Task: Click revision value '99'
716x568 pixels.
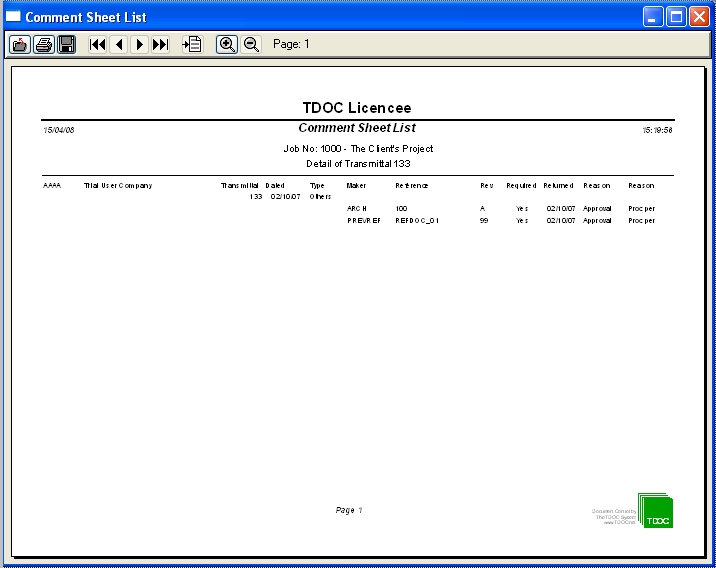Action: (x=484, y=220)
